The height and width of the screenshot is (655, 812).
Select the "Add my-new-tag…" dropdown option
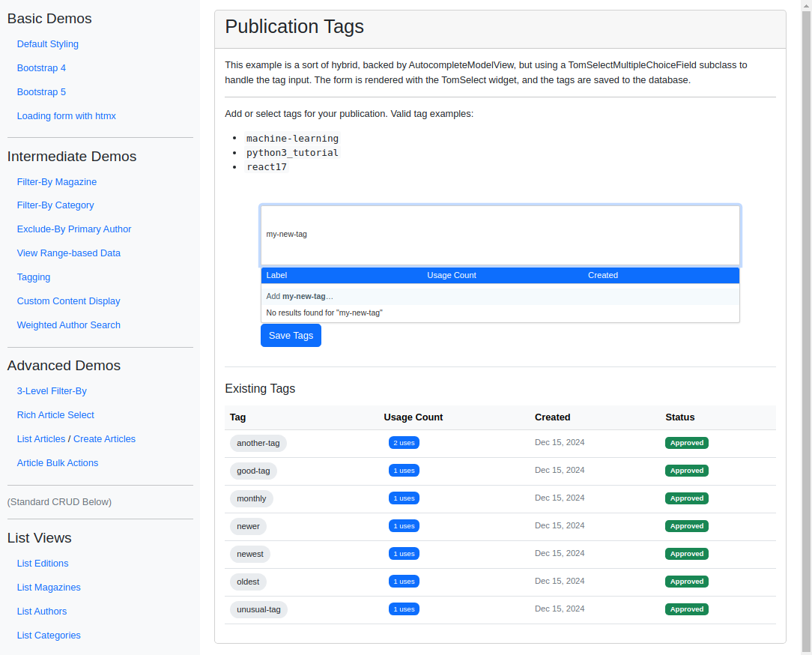point(500,297)
